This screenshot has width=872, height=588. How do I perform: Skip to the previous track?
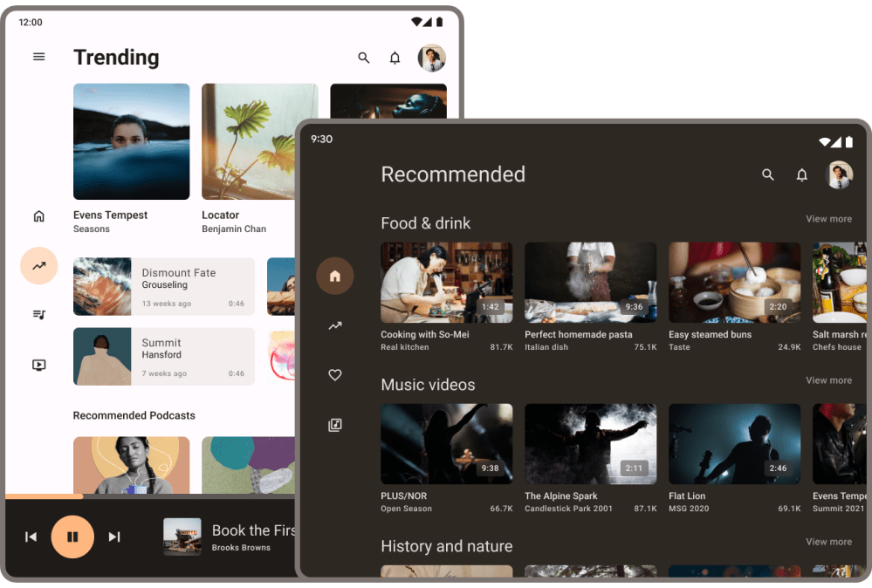(x=31, y=537)
